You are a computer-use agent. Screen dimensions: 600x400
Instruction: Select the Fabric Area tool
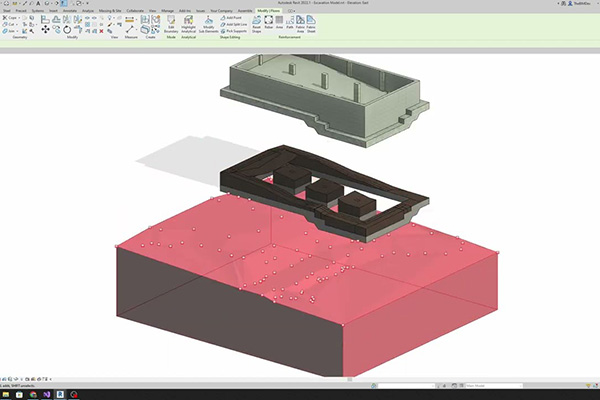300,24
